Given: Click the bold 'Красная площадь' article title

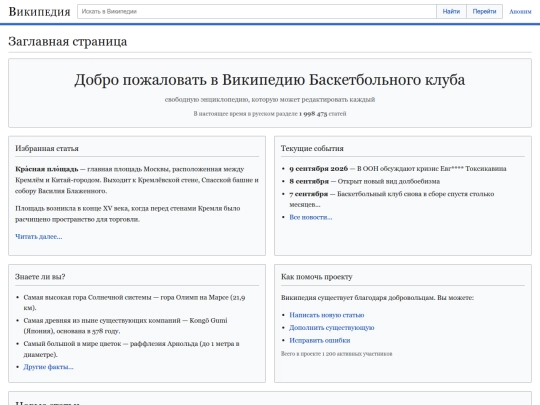Looking at the screenshot, I should (x=47, y=169).
